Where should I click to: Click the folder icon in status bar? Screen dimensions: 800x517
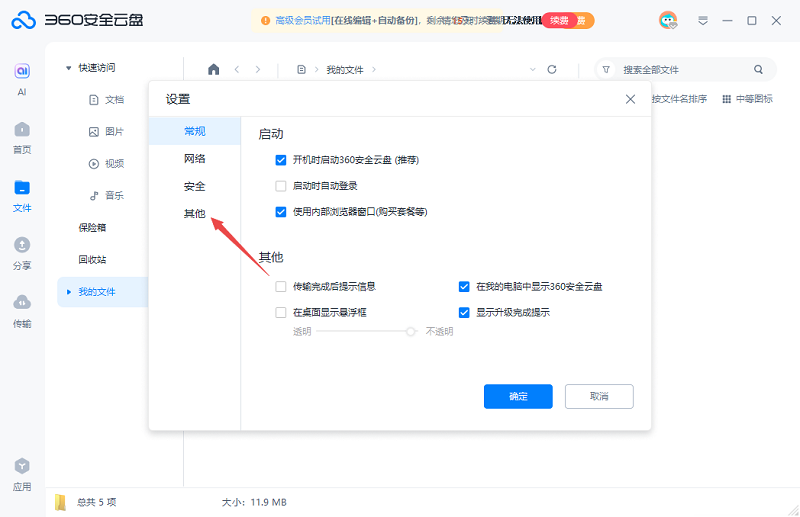60,502
